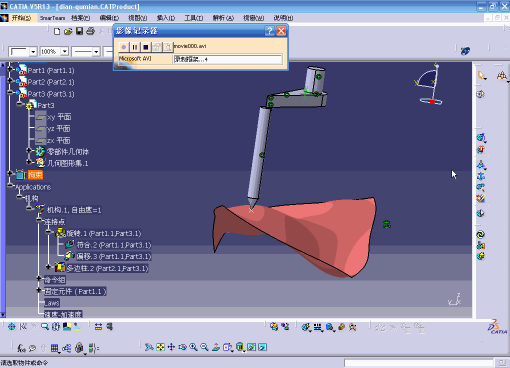Click the Formula f(x) icon
510x368 pixels.
(21, 348)
